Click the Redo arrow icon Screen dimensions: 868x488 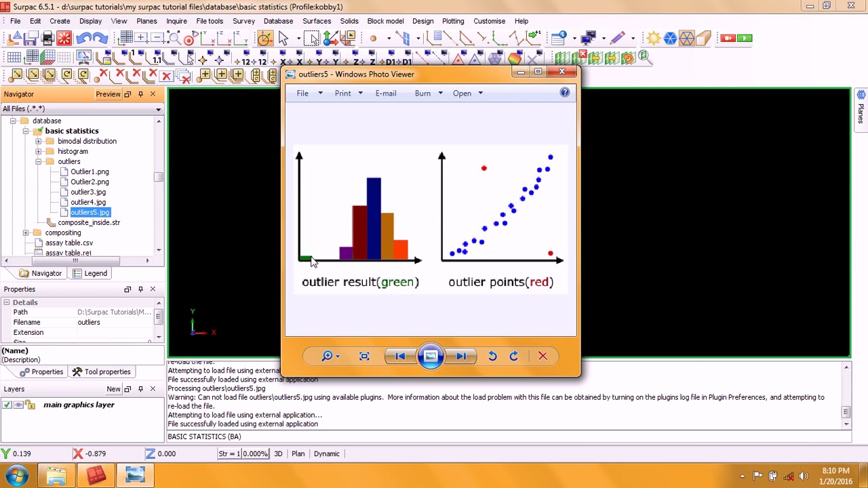pyautogui.click(x=100, y=39)
